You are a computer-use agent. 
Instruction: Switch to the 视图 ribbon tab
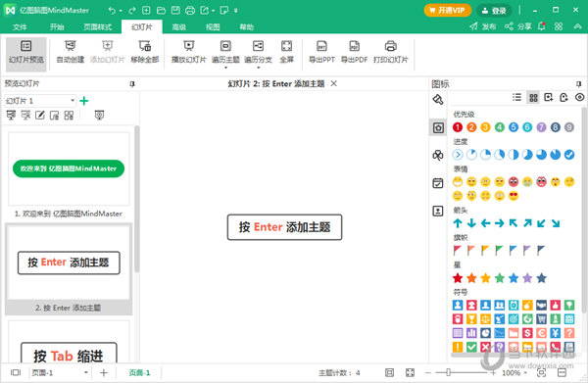[x=213, y=27]
